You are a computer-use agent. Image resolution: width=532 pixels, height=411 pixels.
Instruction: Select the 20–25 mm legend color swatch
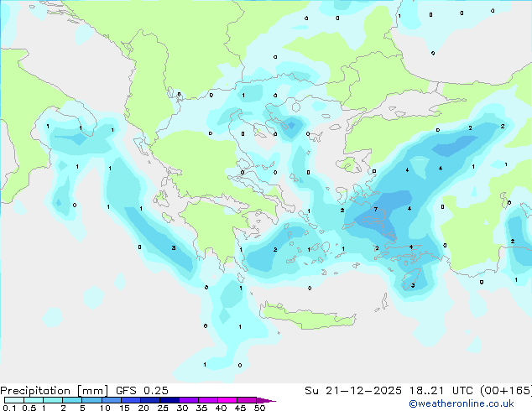click(150, 400)
